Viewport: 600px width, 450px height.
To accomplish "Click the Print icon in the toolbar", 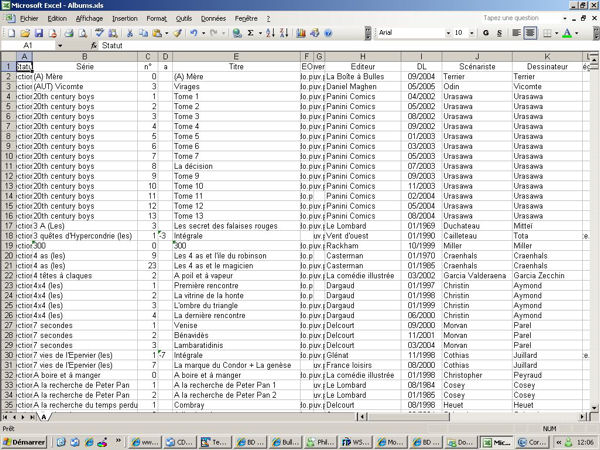I will pyautogui.click(x=68, y=33).
